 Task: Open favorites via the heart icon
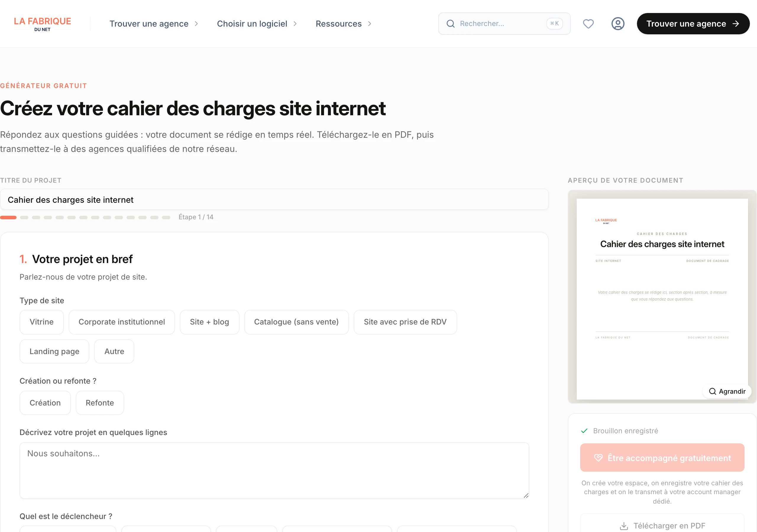[x=588, y=24]
